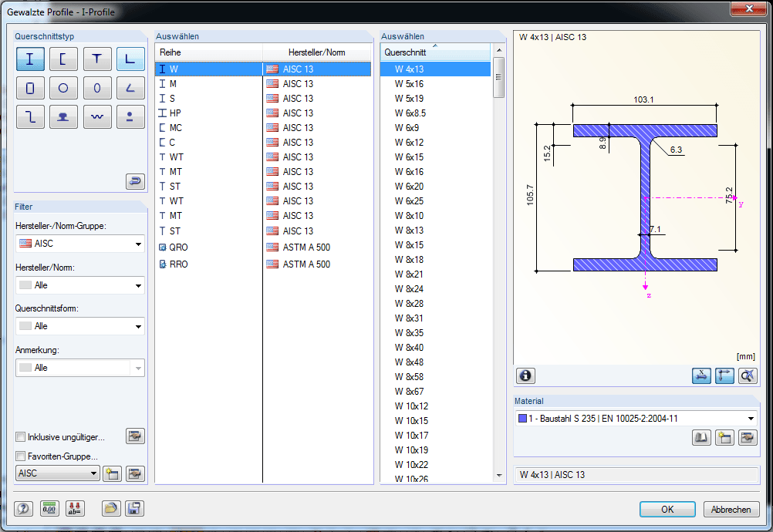Open the Hersteller-/Norm-Gruppe AISC dropdown
Screen dimensions: 773x532
tap(80, 244)
